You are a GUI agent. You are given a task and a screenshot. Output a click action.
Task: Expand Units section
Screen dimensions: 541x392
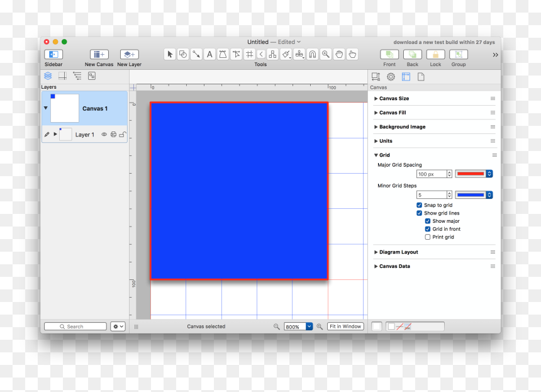point(376,141)
